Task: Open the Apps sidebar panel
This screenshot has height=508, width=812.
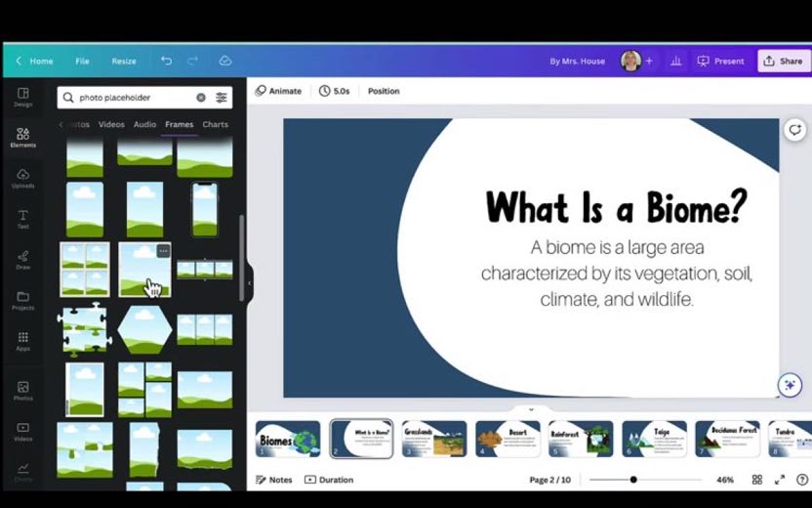Action: 22,341
